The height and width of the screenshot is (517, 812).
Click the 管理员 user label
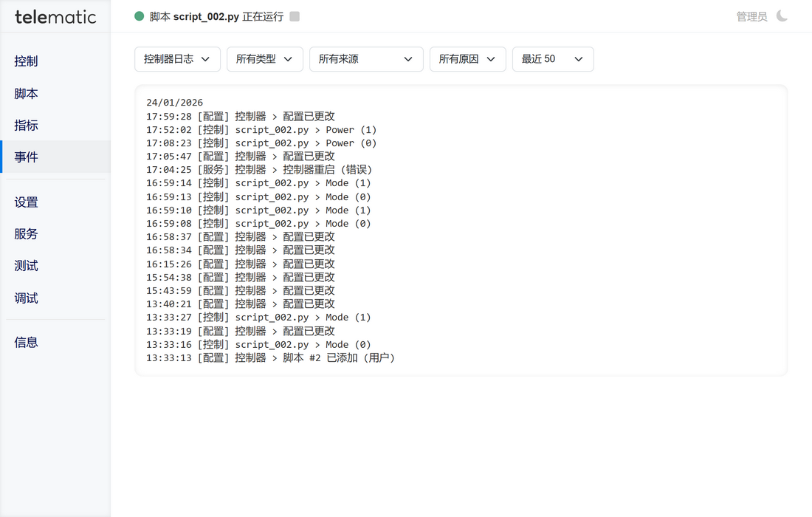point(751,16)
